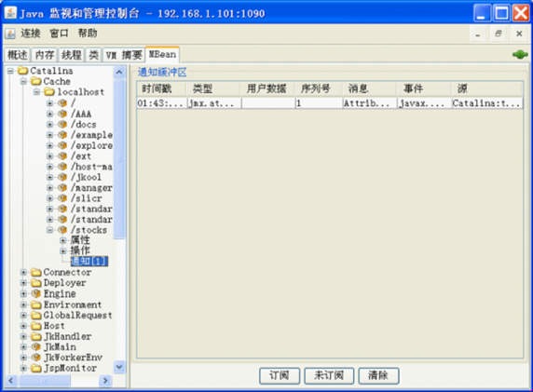Click the Connector folder icon

[36, 272]
